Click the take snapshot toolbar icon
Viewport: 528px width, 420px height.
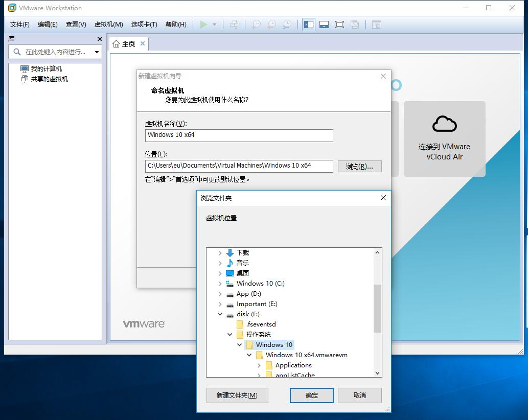(256, 25)
